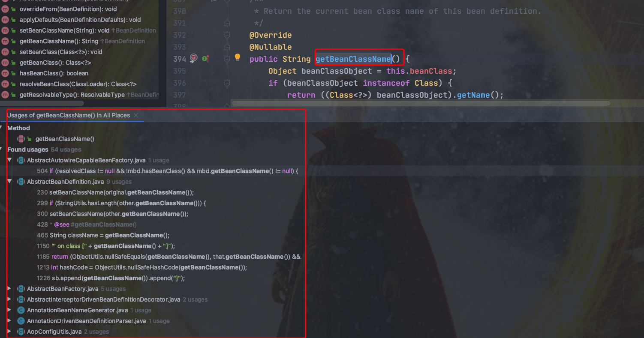The width and height of the screenshot is (644, 338).
Task: Click the class icon beside AbstractBeanFactory.java
Action: tap(21, 289)
